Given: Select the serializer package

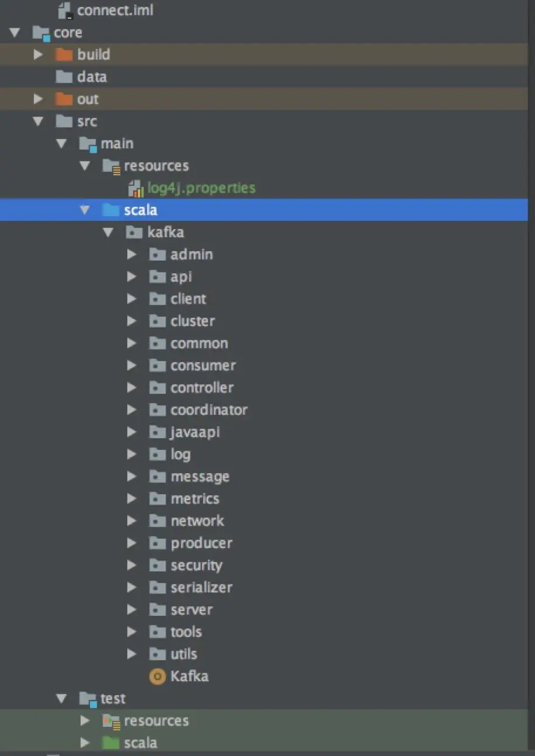Looking at the screenshot, I should [x=201, y=587].
